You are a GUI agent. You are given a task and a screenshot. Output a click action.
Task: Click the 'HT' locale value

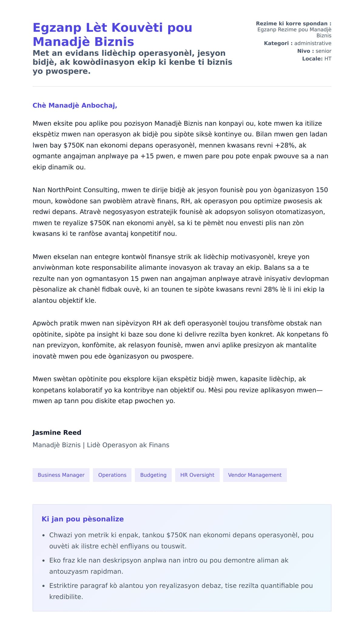pos(328,59)
